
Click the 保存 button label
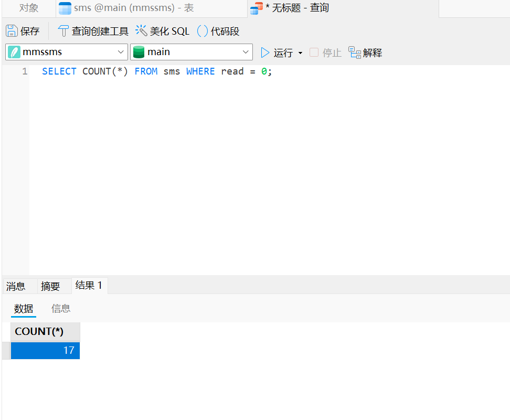coord(30,31)
